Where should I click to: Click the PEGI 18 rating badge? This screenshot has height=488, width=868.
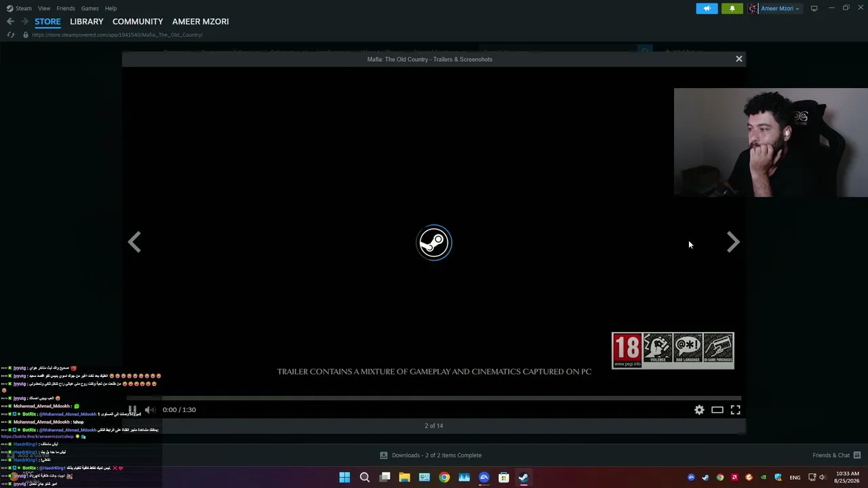(627, 350)
